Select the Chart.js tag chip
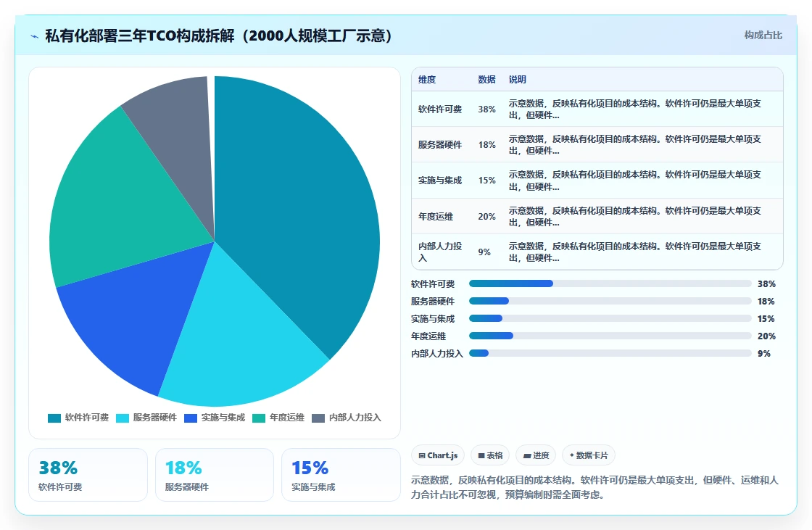 (438, 455)
